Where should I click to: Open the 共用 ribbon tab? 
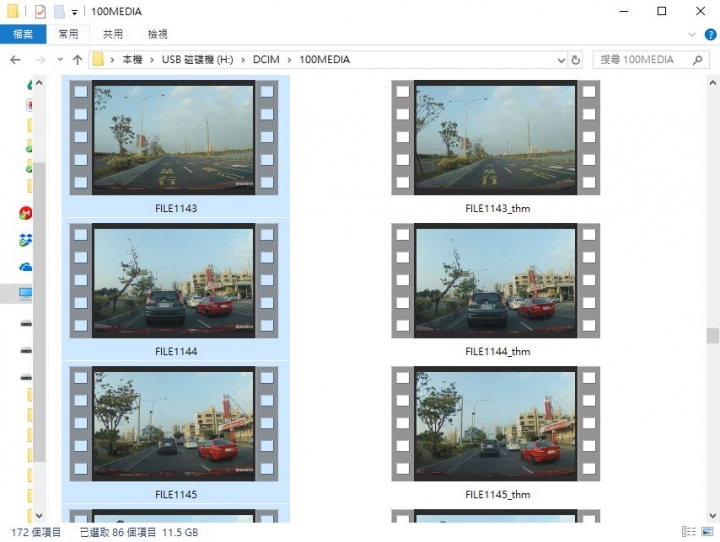tap(112, 34)
